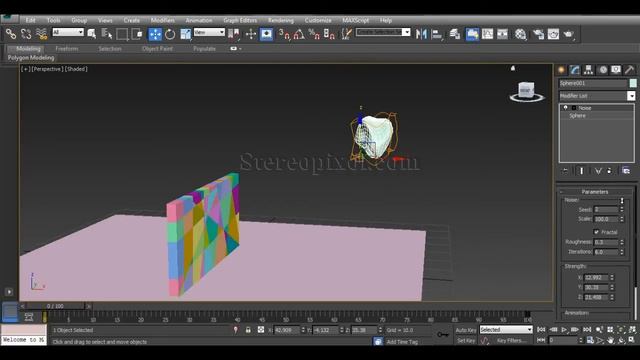Toggle Percent Snap
This screenshot has height=360, width=640.
click(x=314, y=34)
